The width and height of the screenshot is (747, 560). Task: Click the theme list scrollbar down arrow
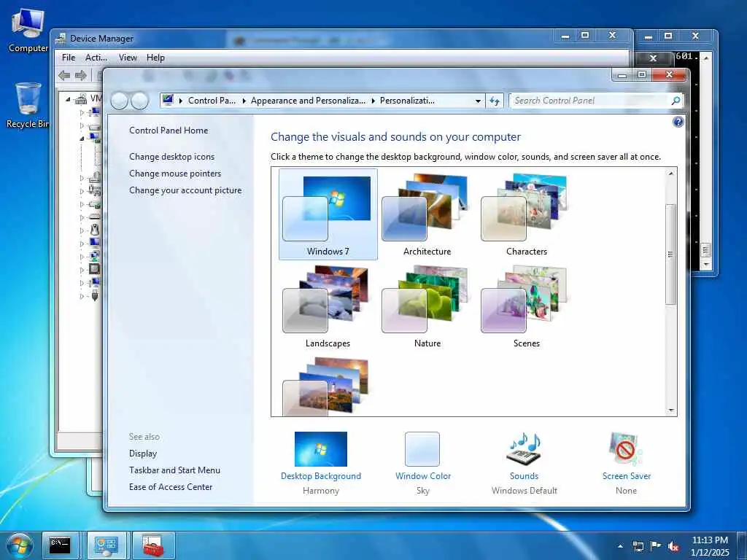point(671,410)
